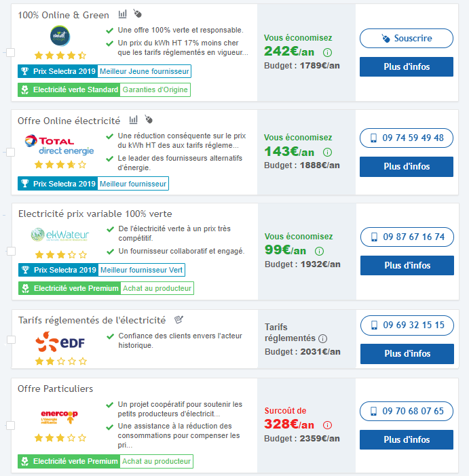This screenshot has height=476, width=469.
Task: Click bar chart icon beside Offre Online électricité
Action: pyautogui.click(x=134, y=119)
